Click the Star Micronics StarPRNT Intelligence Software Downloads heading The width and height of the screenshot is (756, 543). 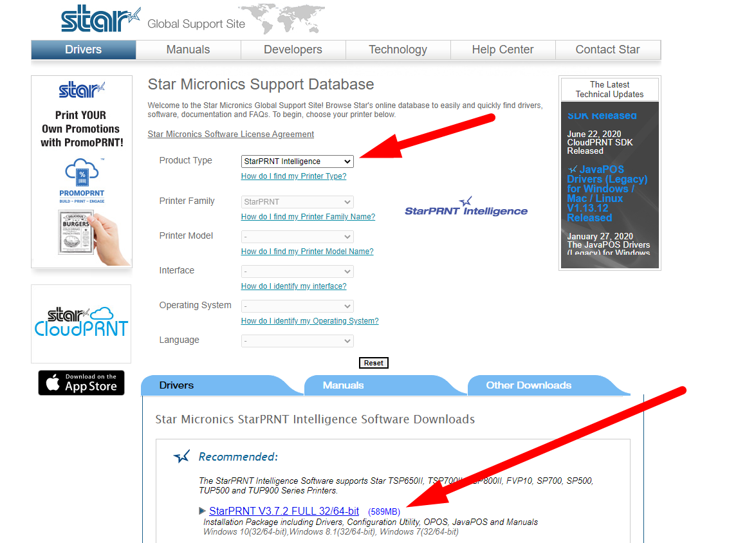coord(315,419)
